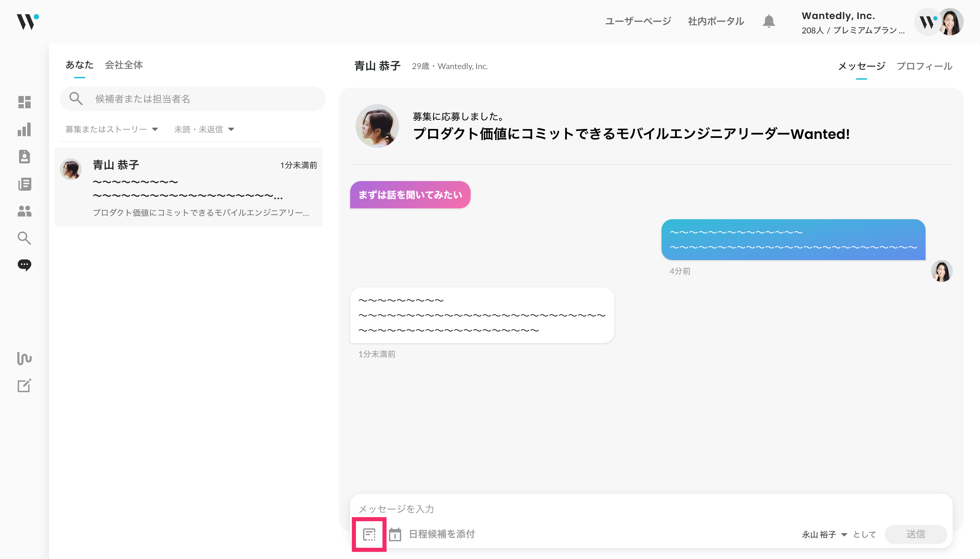
Task: Open the stories document icon in sidebar
Action: tap(24, 184)
